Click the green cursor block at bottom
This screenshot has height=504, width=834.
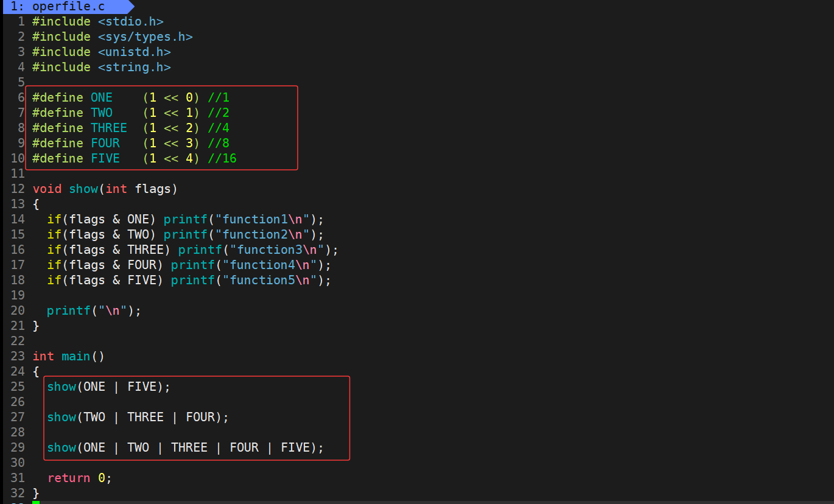[x=36, y=502]
